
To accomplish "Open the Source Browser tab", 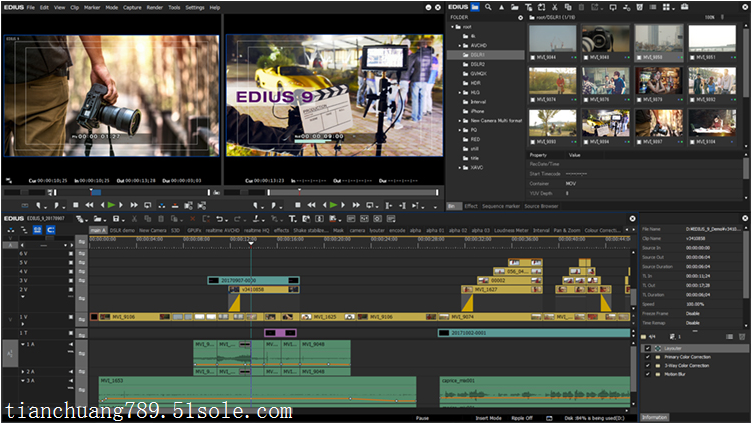I will point(541,206).
